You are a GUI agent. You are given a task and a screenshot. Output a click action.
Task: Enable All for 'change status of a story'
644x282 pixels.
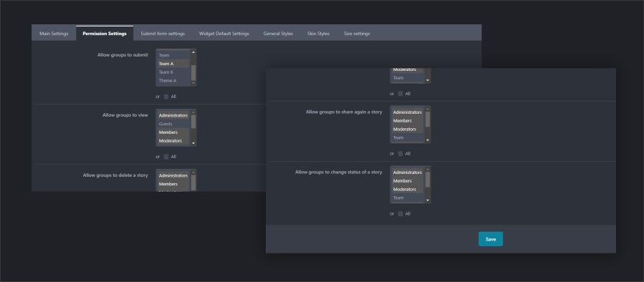click(x=400, y=214)
